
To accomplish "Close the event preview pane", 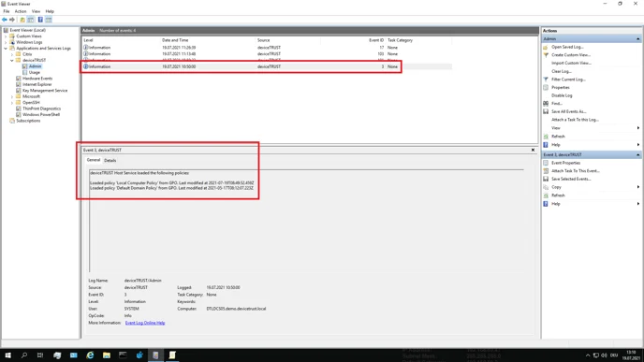I will point(534,151).
